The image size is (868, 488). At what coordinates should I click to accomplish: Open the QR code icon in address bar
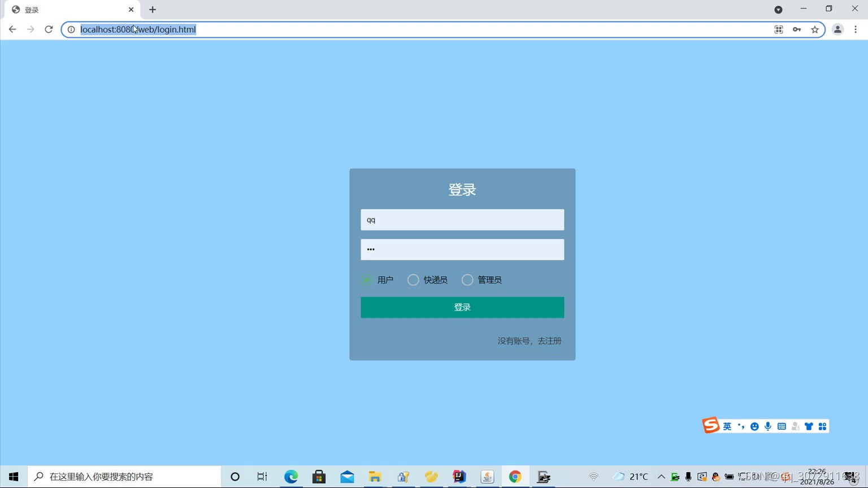[779, 29]
